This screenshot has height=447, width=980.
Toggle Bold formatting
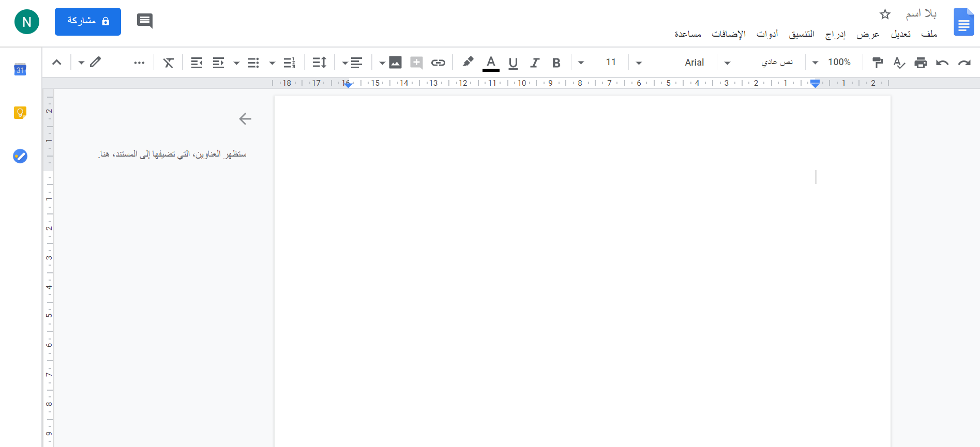tap(556, 63)
